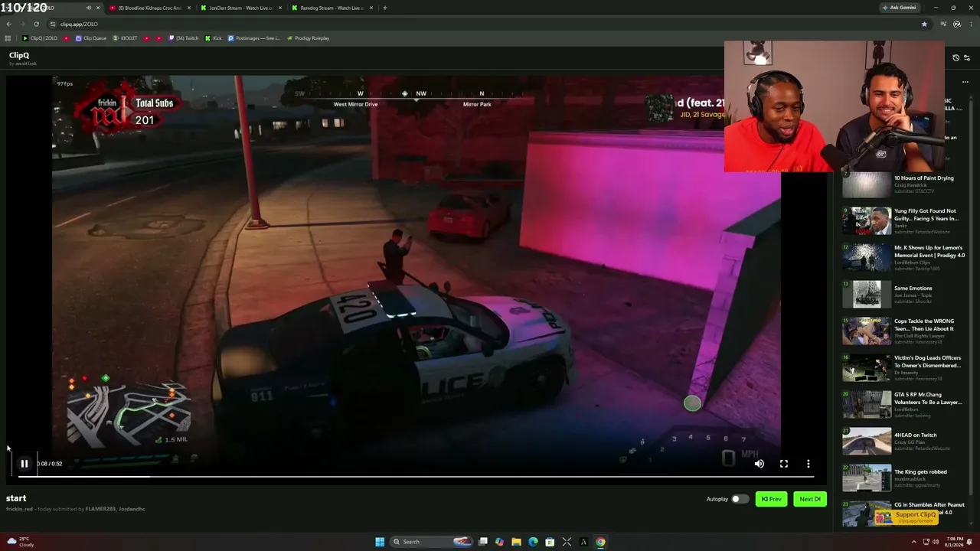Open the Prodigy Roleplay bookmark

(308, 38)
